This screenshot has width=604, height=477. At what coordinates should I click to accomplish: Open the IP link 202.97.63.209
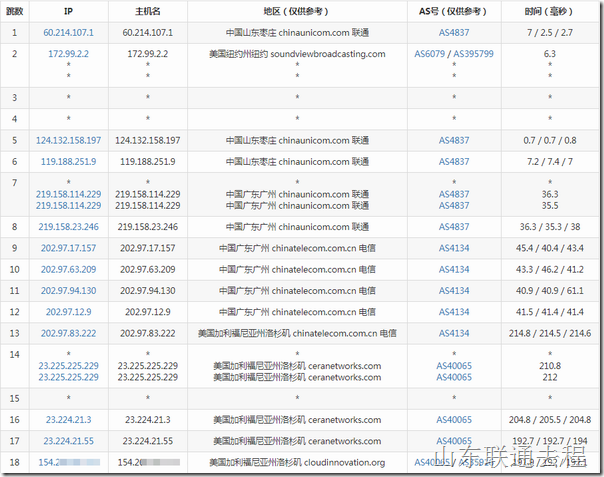68,269
